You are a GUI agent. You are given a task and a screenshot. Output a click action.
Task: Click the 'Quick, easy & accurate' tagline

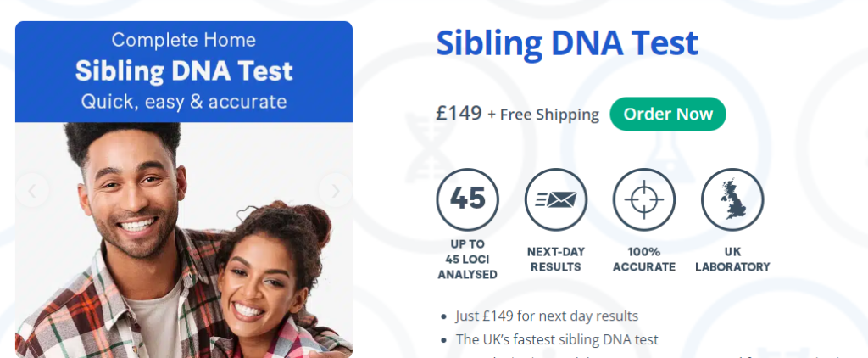coord(183,102)
